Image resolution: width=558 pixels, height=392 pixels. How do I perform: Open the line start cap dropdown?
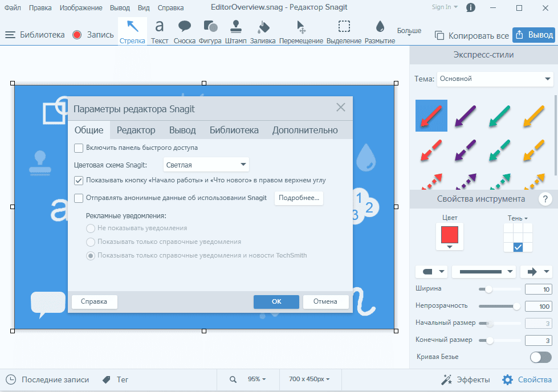pyautogui.click(x=431, y=272)
